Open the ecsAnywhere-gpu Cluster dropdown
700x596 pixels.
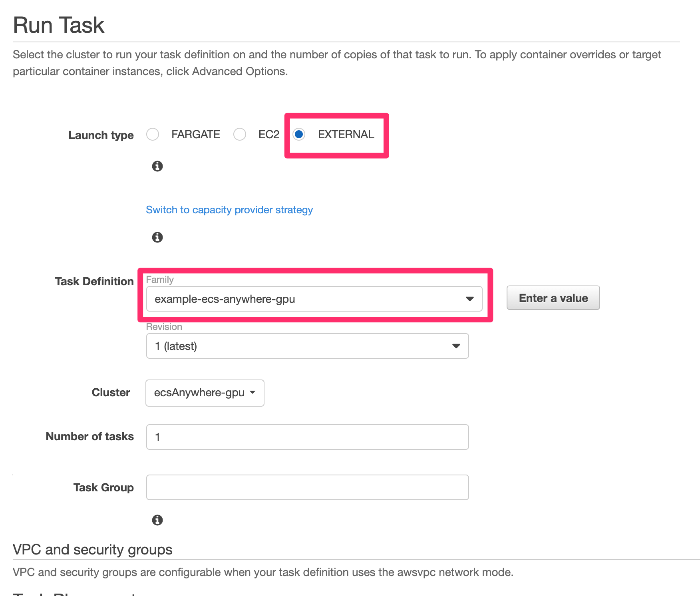(205, 393)
